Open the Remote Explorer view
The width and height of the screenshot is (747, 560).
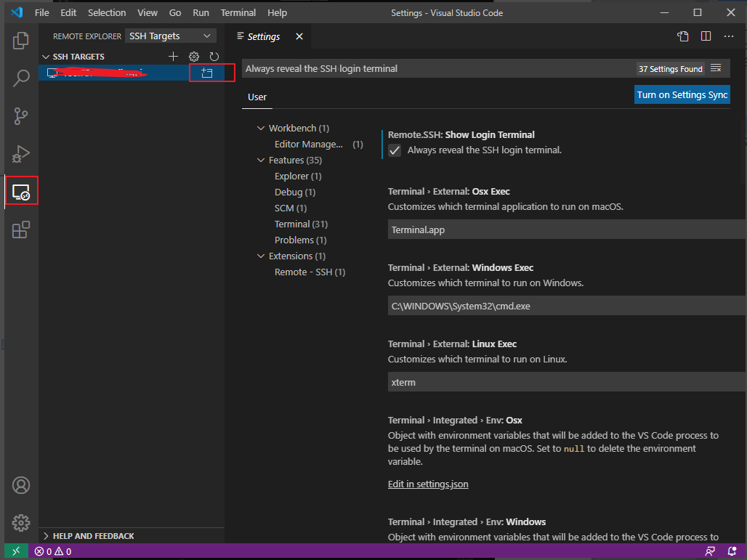[x=21, y=192]
